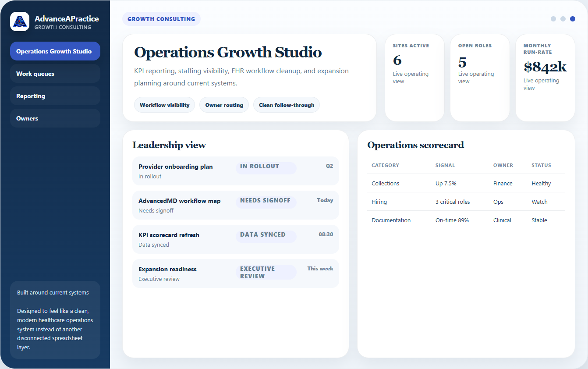Viewport: 588px width, 369px height.
Task: Toggle the Clean follow-through filter pill
Action: (286, 105)
